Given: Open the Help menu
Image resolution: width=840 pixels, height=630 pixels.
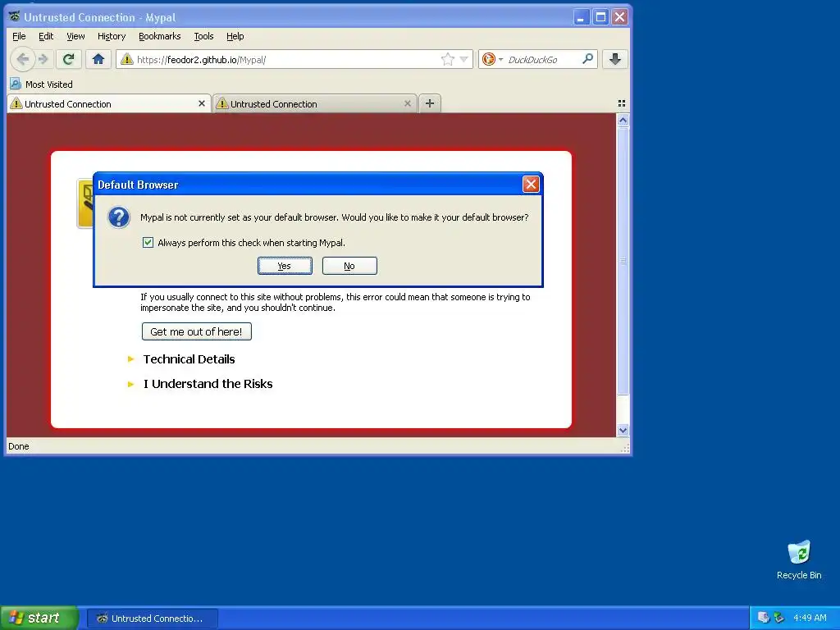Looking at the screenshot, I should click(x=235, y=36).
